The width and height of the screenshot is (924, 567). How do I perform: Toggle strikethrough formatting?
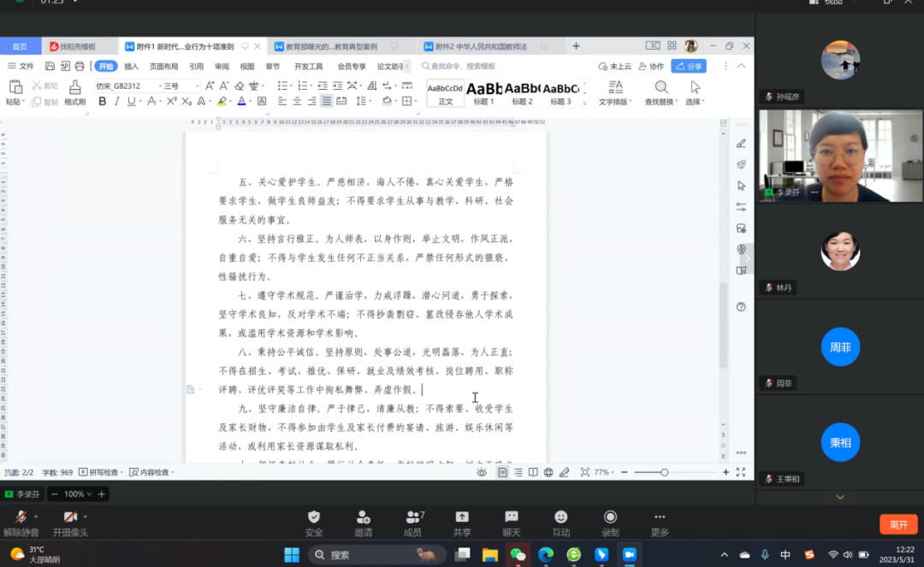pyautogui.click(x=151, y=101)
